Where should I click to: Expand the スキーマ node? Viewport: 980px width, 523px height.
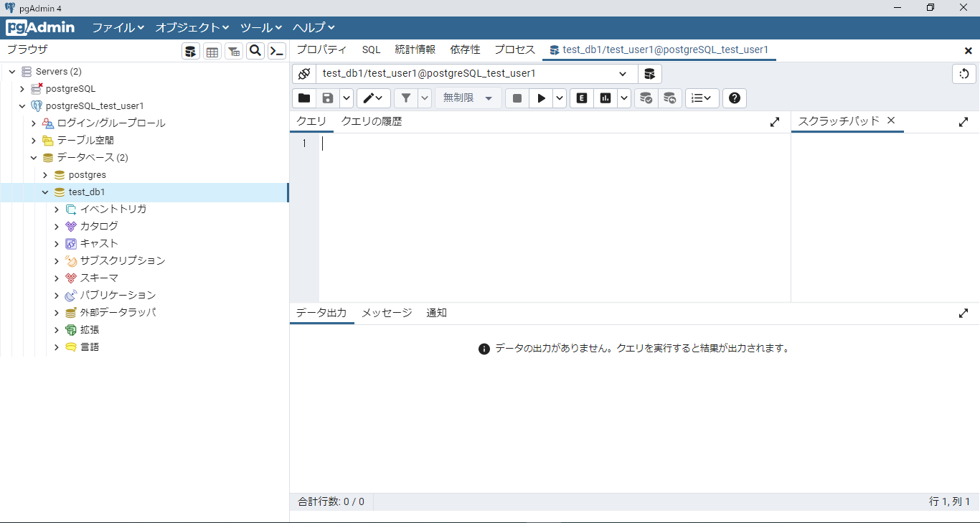pos(57,278)
